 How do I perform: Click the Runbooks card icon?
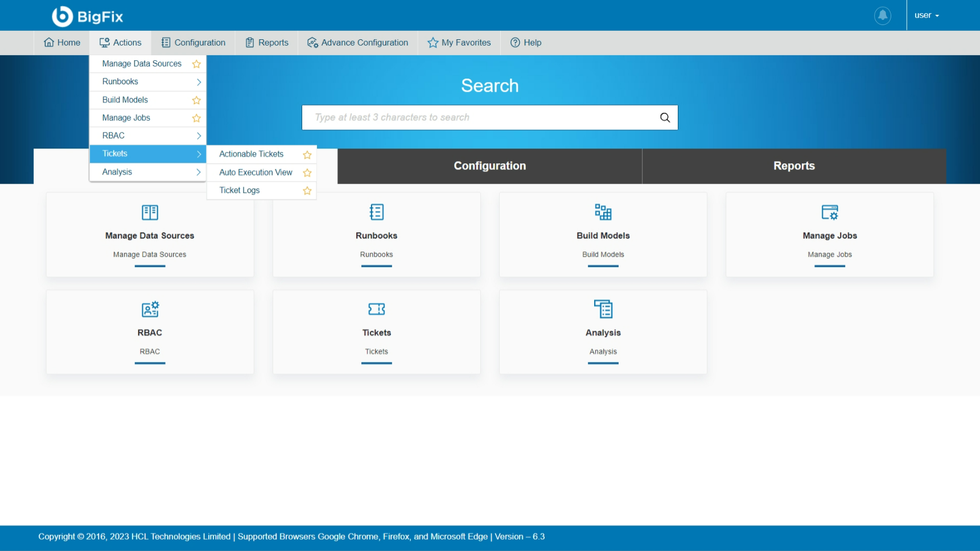click(377, 212)
